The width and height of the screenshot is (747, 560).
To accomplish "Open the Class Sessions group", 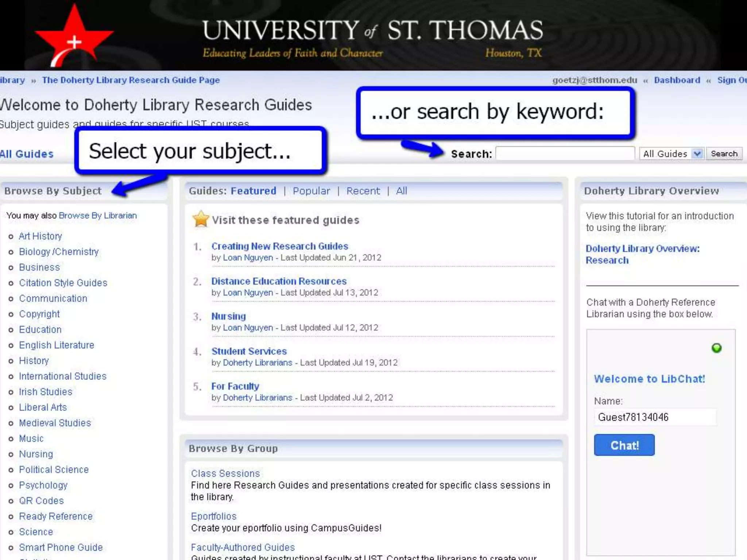I will (x=225, y=473).
